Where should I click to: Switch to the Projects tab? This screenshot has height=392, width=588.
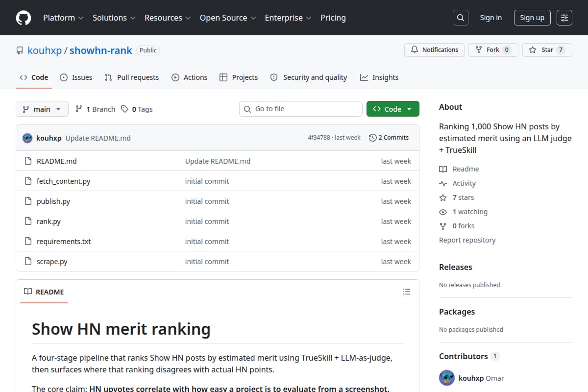tap(239, 77)
